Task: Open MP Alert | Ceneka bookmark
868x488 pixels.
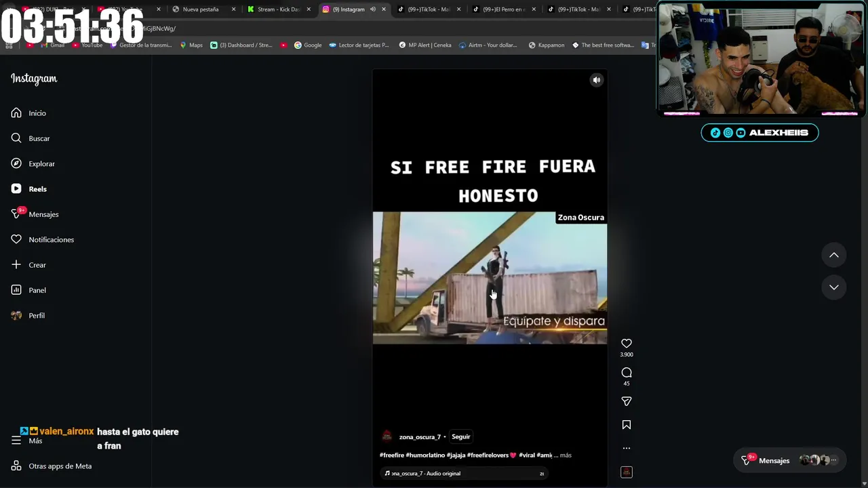Action: tap(425, 45)
